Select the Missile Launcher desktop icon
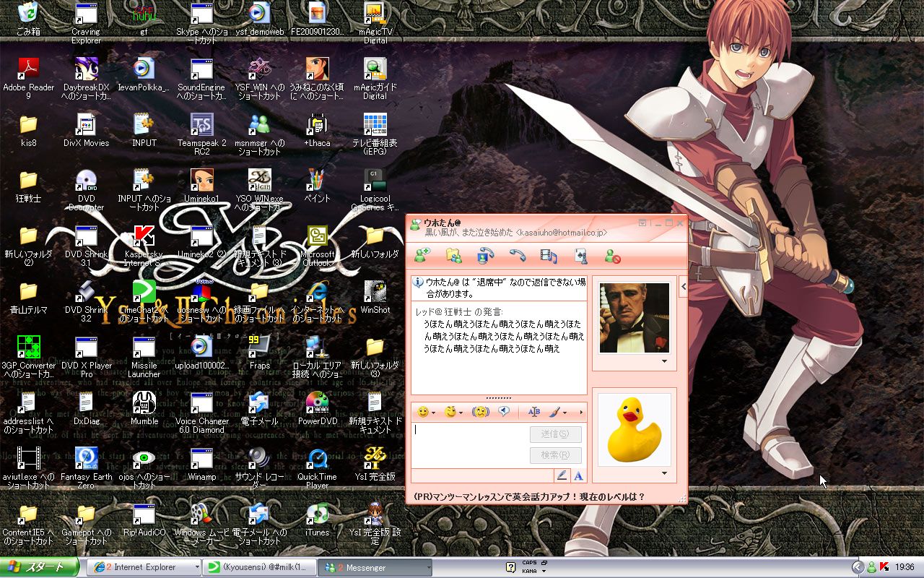 point(144,357)
